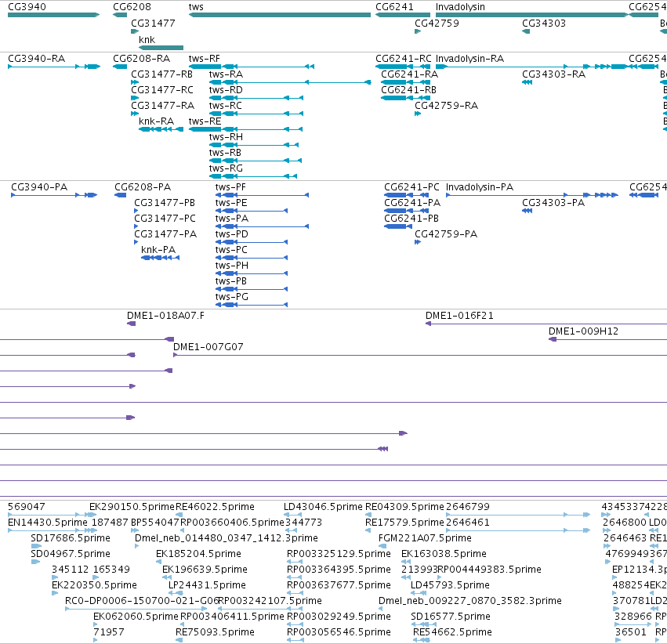Open protein label "CG6241-PC"
The height and width of the screenshot is (644, 667).
coord(411,187)
